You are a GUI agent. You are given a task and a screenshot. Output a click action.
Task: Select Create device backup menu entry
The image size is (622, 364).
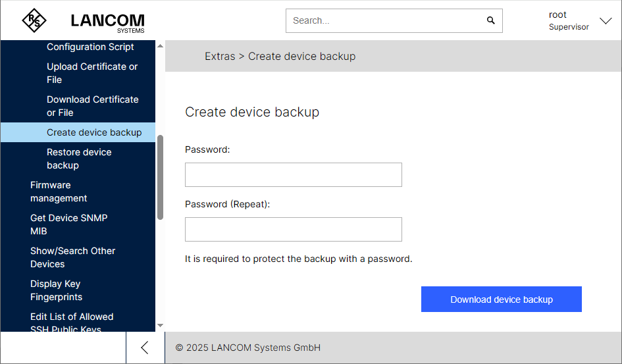pos(94,132)
